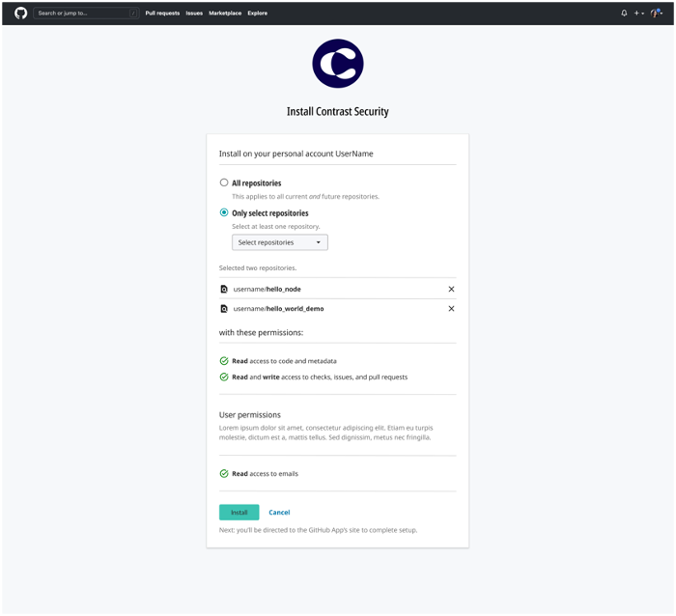Open the Select repositories dropdown
The width and height of the screenshot is (676, 616).
click(x=280, y=242)
